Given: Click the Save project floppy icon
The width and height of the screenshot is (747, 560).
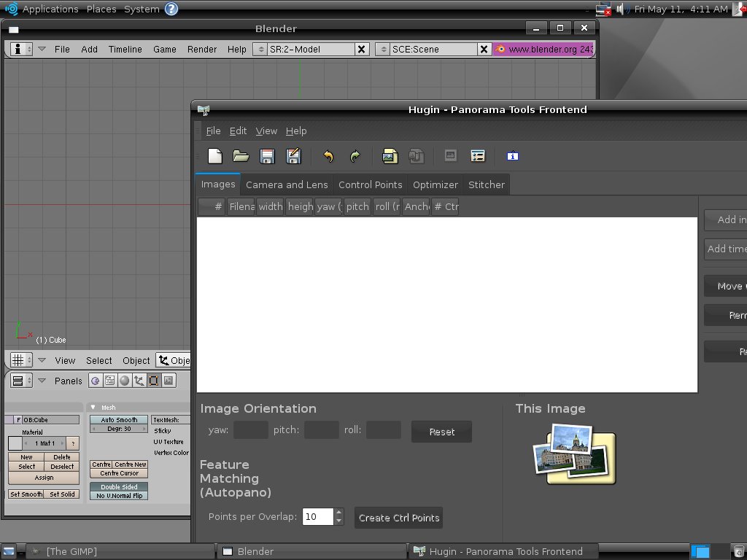Looking at the screenshot, I should click(267, 156).
